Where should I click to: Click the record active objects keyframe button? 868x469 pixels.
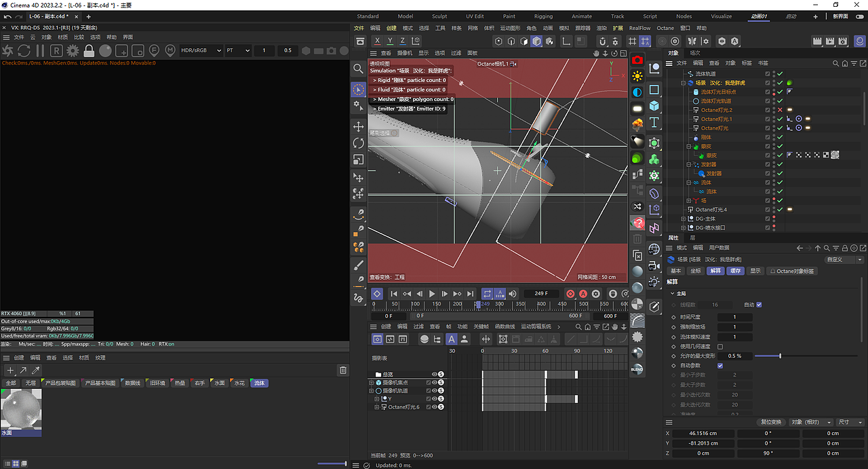click(570, 294)
